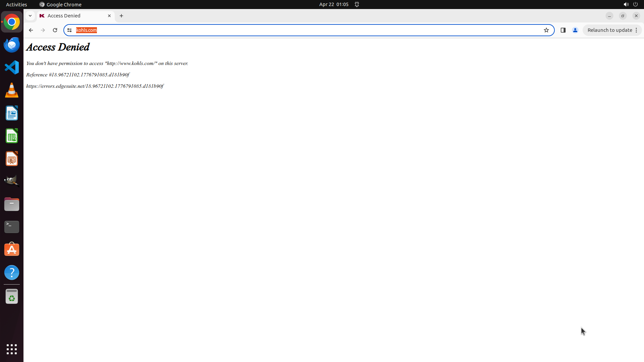Open the Chrome profile menu

click(575, 30)
